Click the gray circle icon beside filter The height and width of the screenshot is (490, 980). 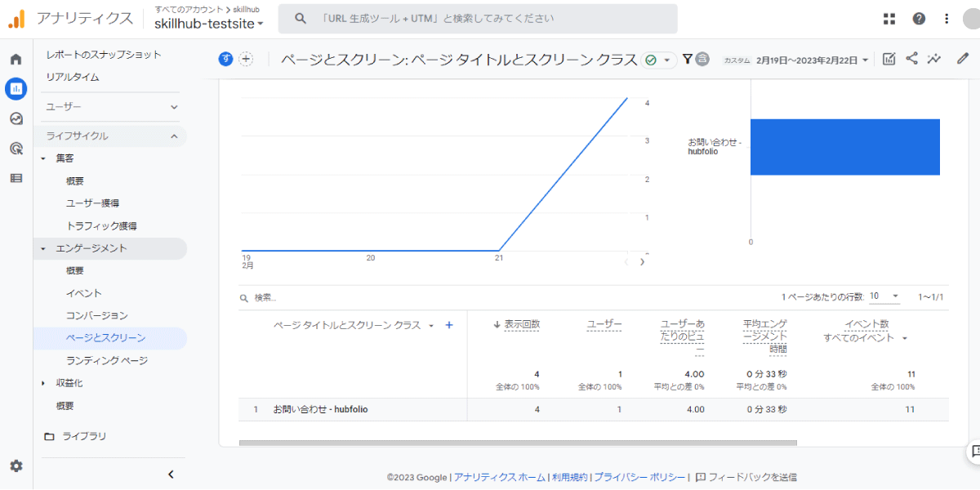[x=702, y=59]
